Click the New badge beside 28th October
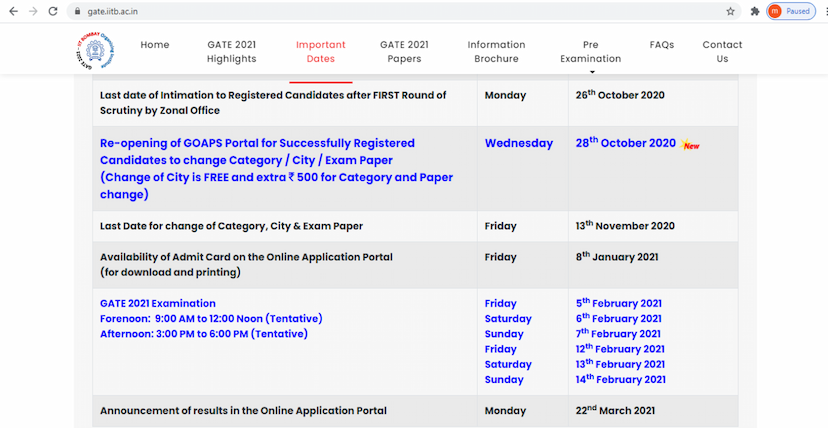Viewport: 828px width, 428px height. (x=690, y=145)
